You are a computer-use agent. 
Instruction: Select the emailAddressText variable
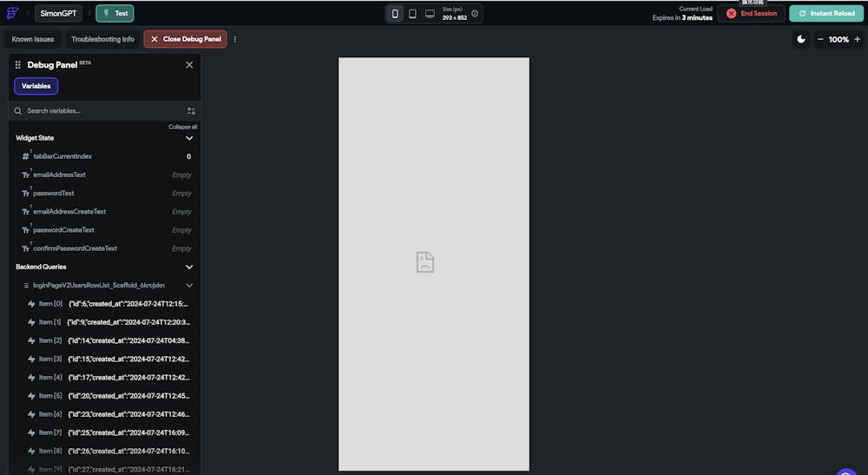pyautogui.click(x=105, y=175)
